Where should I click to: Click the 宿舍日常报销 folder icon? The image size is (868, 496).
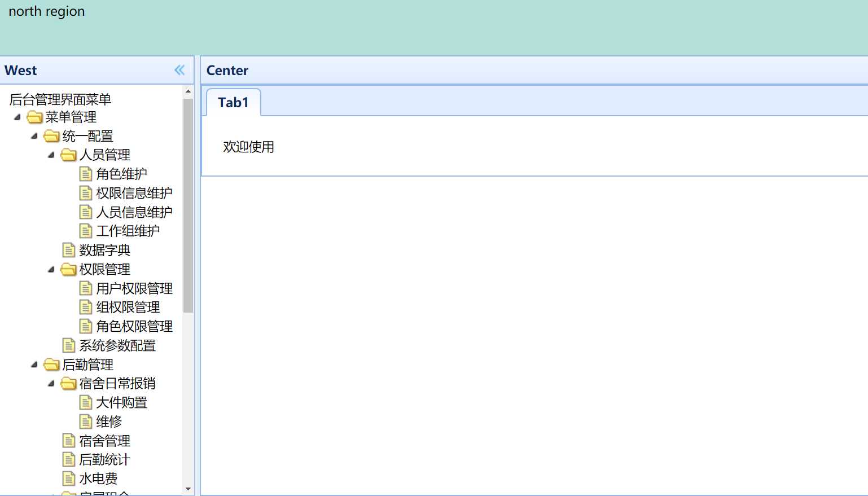click(x=69, y=384)
